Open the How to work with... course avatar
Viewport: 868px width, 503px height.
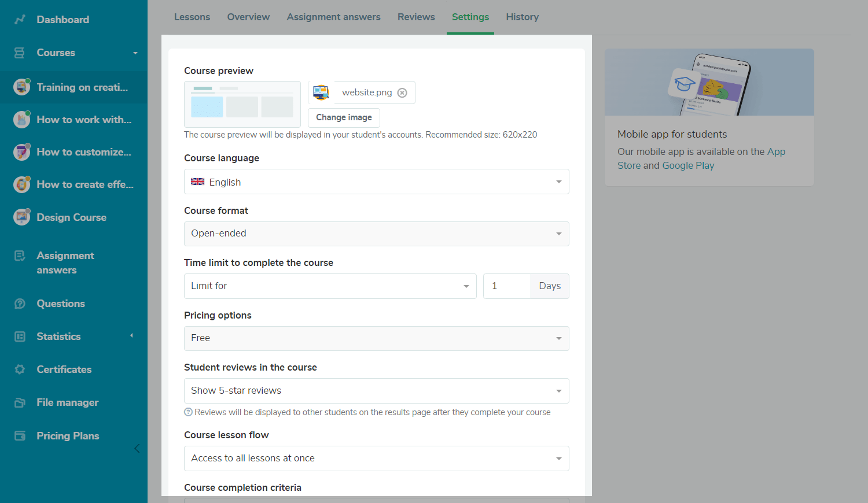22,120
